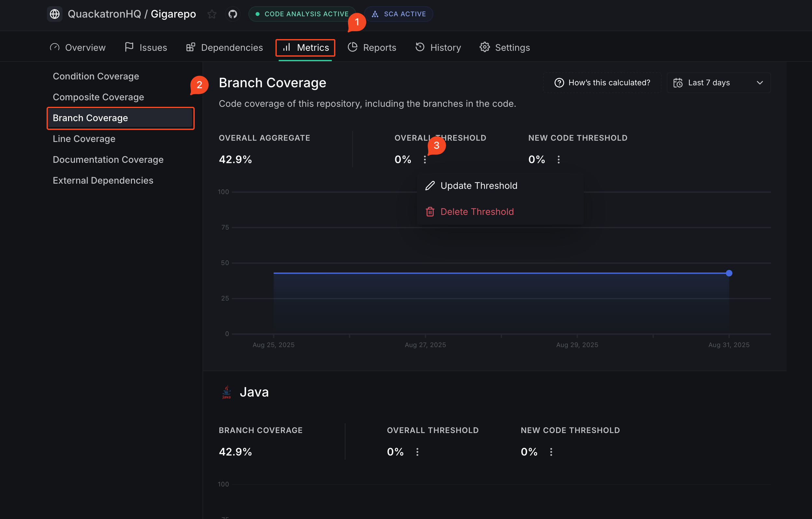This screenshot has height=519, width=812.
Task: Open Documentation Coverage metric in sidebar
Action: (x=108, y=160)
